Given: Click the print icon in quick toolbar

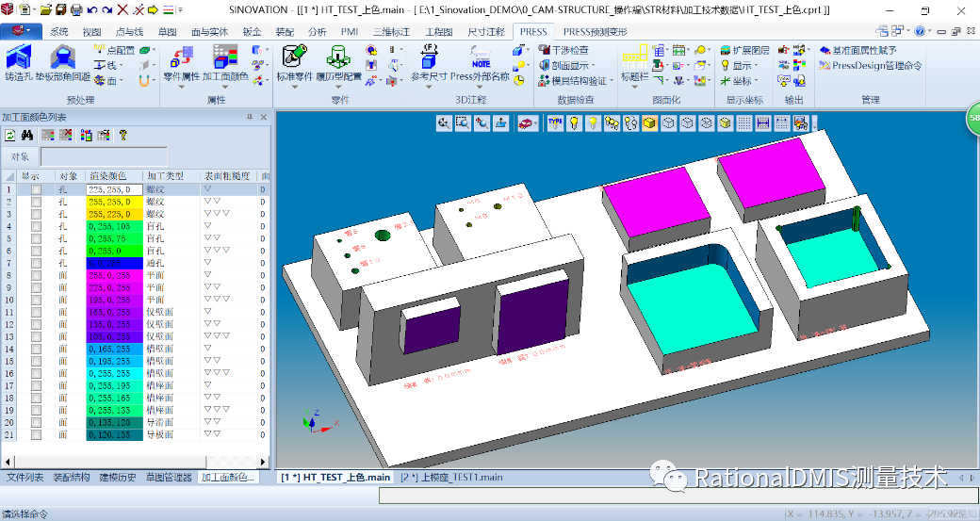Looking at the screenshot, I should (76, 10).
